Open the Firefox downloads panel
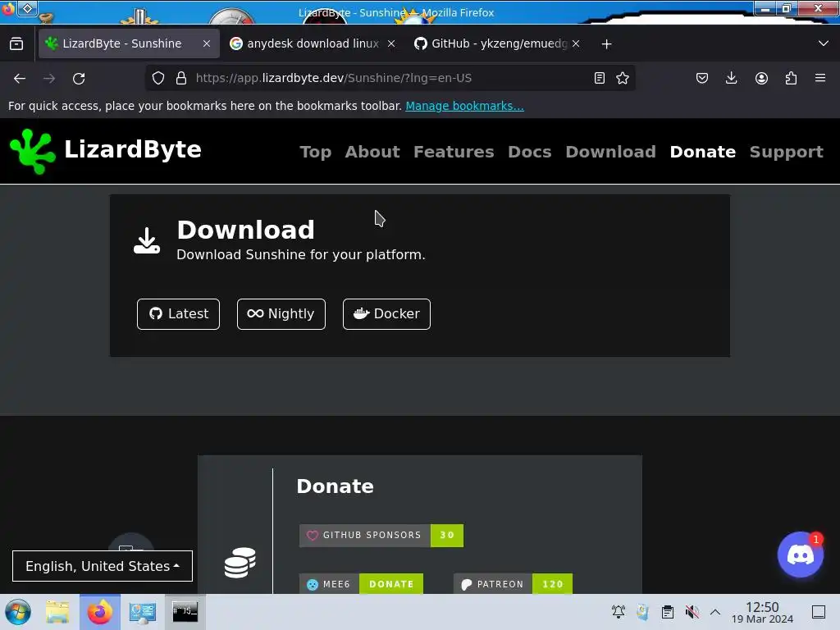 pyautogui.click(x=731, y=78)
